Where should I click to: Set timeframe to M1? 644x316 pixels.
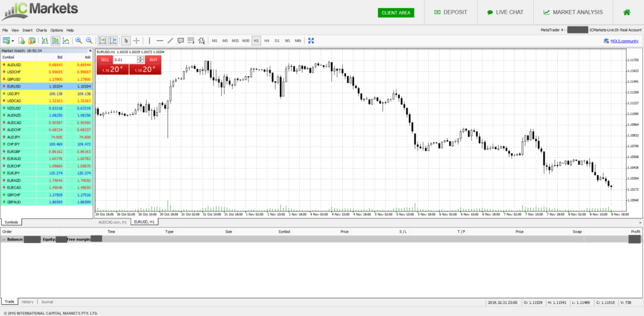[214, 41]
